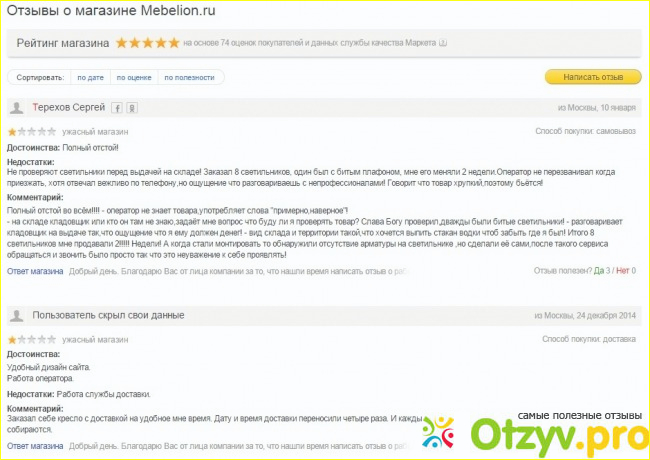
Task: Click the Google+ icon next to Терехов Сергей
Action: pyautogui.click(x=131, y=108)
